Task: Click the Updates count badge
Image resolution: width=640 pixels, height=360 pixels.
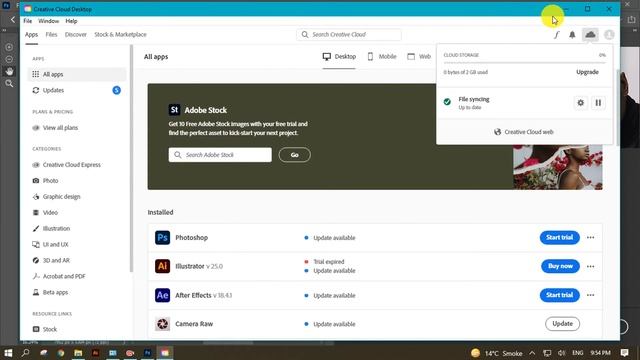Action: (116, 90)
